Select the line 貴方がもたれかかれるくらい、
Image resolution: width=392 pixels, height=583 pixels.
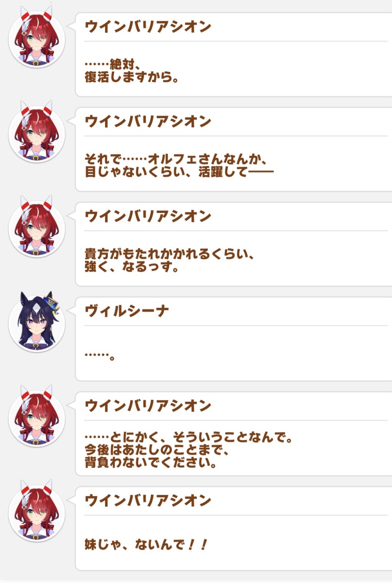(169, 254)
